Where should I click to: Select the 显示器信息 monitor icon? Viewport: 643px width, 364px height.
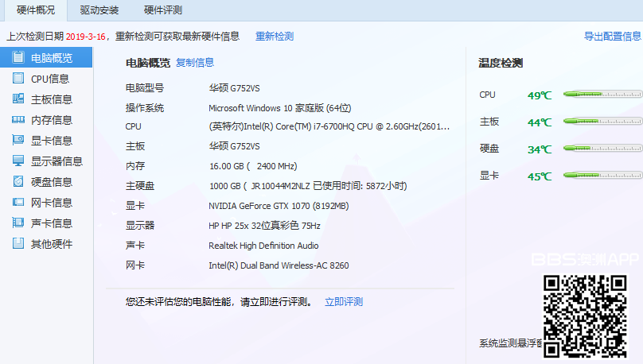click(18, 161)
